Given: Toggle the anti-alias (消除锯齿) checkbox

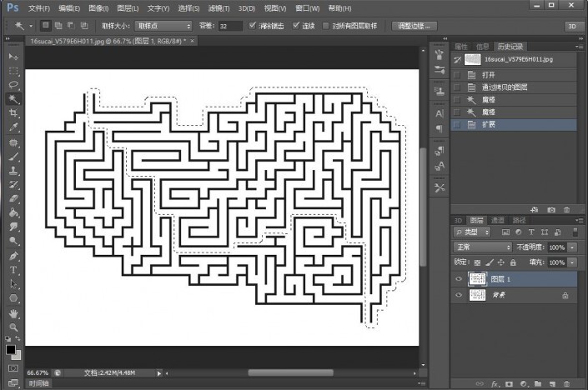Looking at the screenshot, I should pos(253,26).
